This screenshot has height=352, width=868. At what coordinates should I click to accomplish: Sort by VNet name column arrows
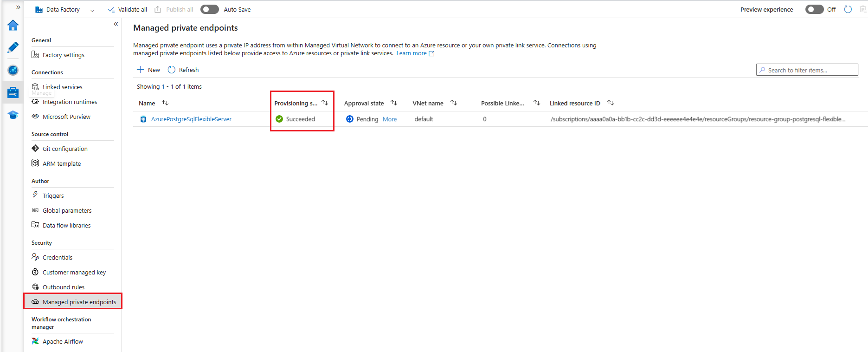pos(454,103)
